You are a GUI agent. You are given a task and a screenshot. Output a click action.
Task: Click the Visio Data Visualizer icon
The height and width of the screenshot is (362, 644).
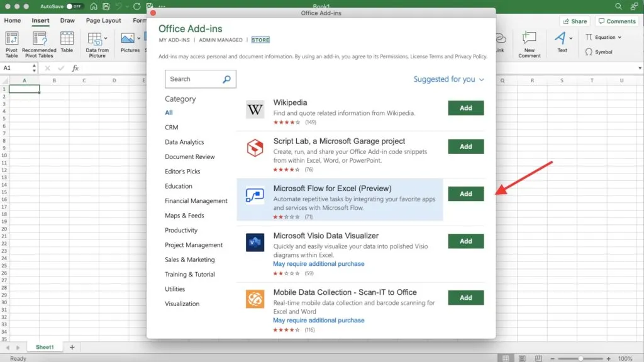pyautogui.click(x=255, y=242)
